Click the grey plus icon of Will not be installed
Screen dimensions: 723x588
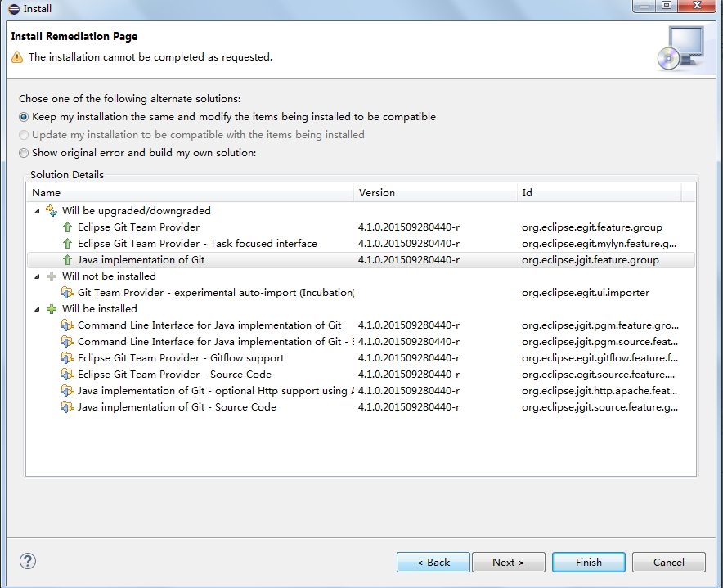pos(52,276)
